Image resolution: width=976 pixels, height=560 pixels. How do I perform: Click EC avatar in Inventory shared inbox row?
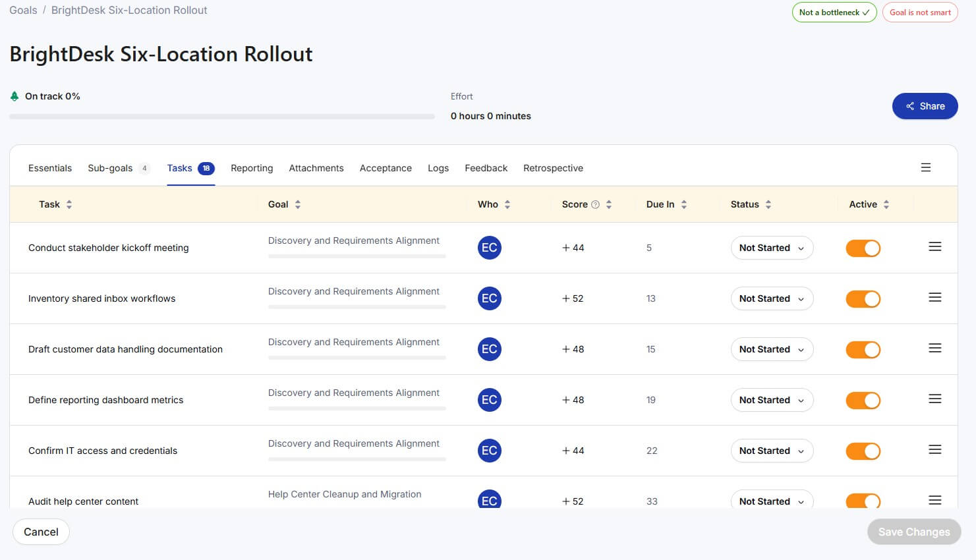489,298
